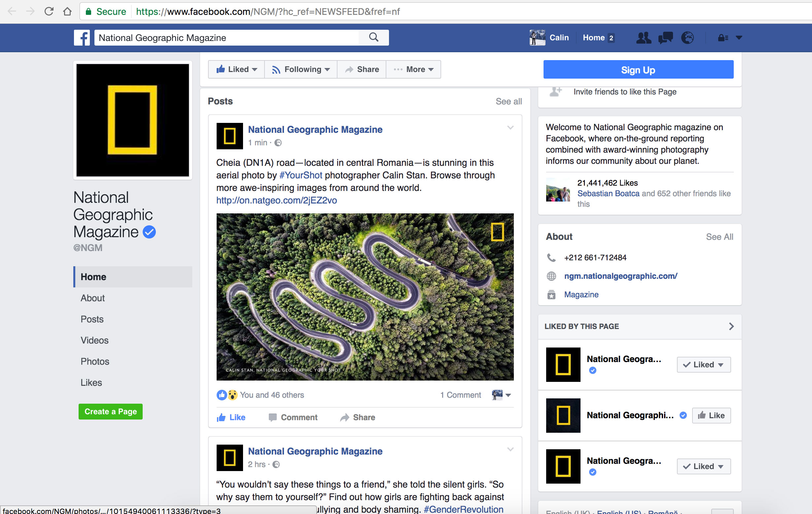The image size is (812, 514).
Task: Click Sebastian Boatca friend link
Action: (x=608, y=194)
